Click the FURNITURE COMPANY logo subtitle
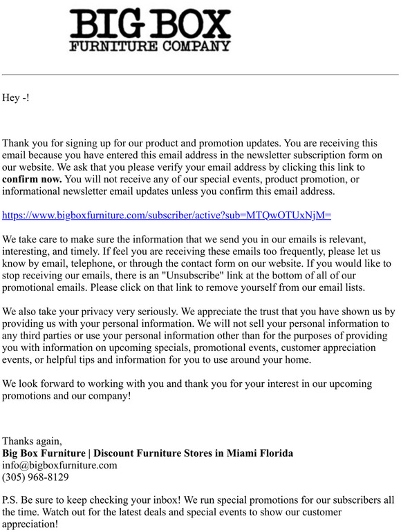 click(150, 46)
